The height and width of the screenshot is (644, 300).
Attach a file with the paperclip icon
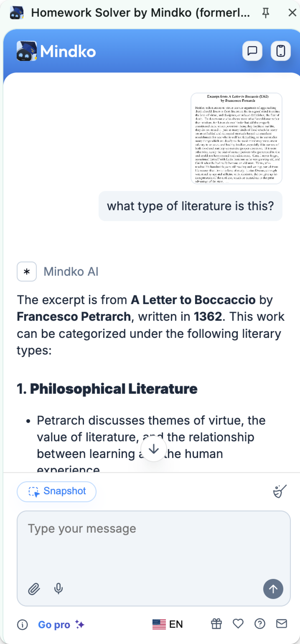[34, 589]
